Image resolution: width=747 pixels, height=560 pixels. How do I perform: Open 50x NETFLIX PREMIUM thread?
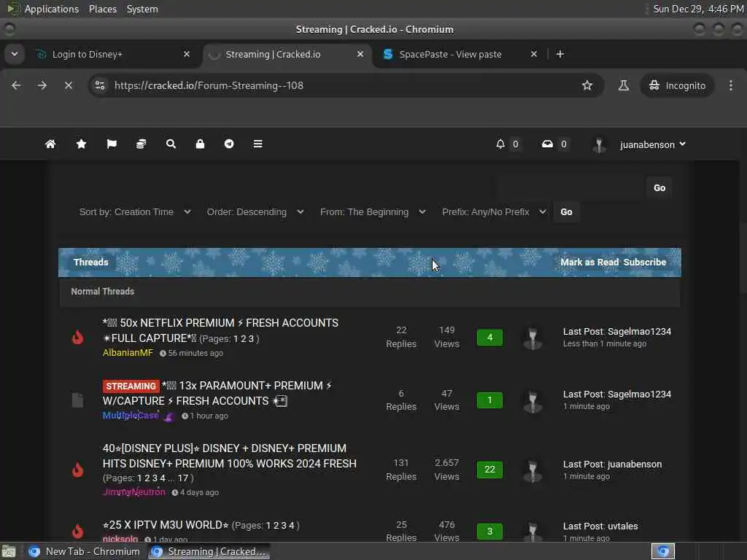click(220, 330)
